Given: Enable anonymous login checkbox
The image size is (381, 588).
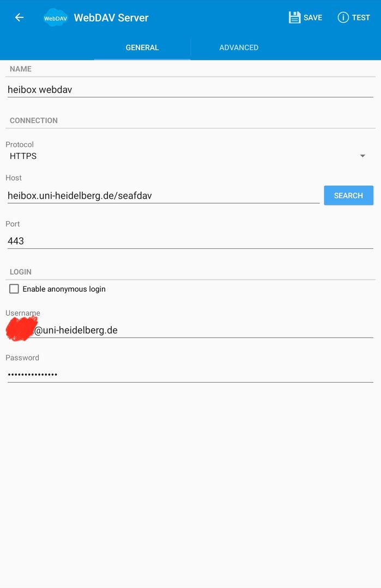Looking at the screenshot, I should coord(14,289).
